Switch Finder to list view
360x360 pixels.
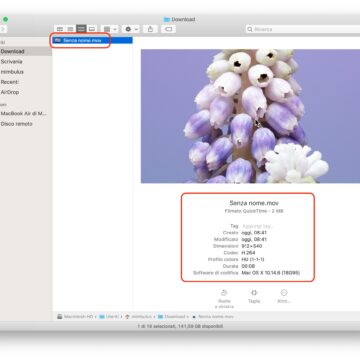click(x=70, y=29)
